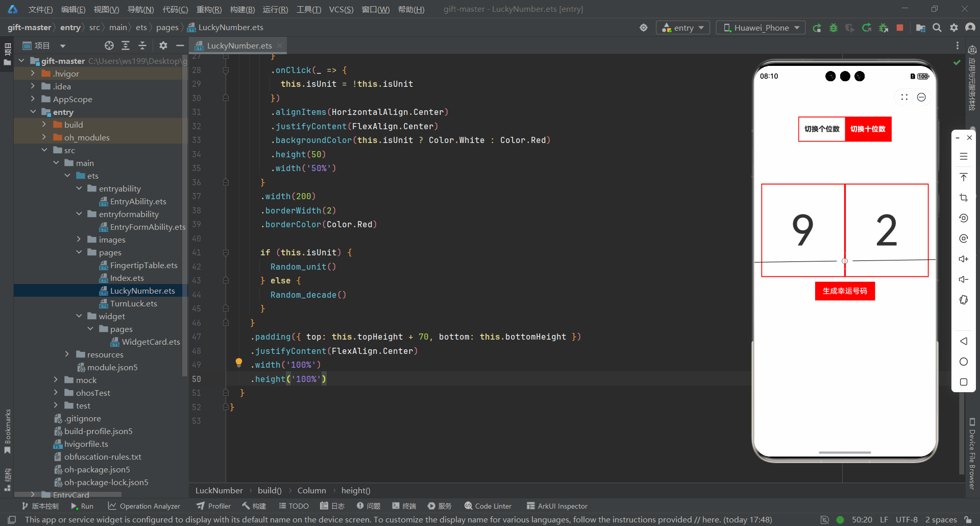Open the ArkUI Inspector tool window

coord(557,506)
